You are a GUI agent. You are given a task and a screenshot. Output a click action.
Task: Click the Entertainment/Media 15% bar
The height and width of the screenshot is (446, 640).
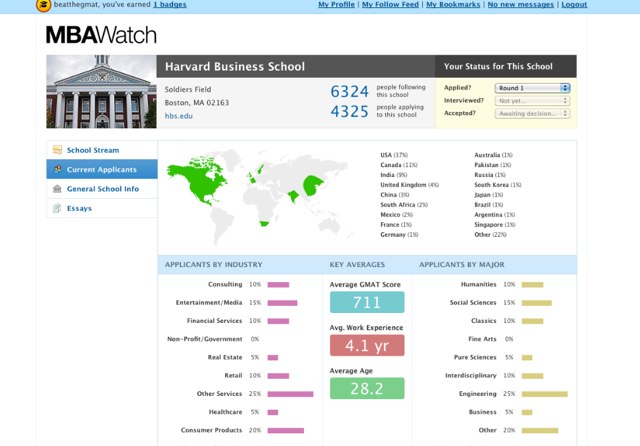[282, 303]
